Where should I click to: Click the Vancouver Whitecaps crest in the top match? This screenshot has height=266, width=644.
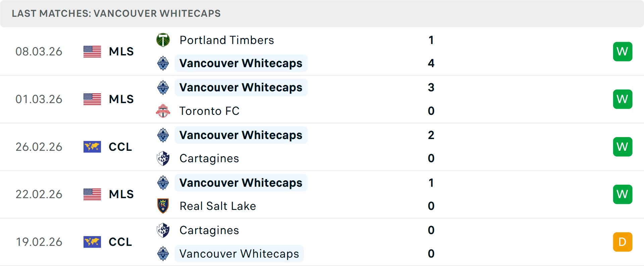pyautogui.click(x=163, y=63)
